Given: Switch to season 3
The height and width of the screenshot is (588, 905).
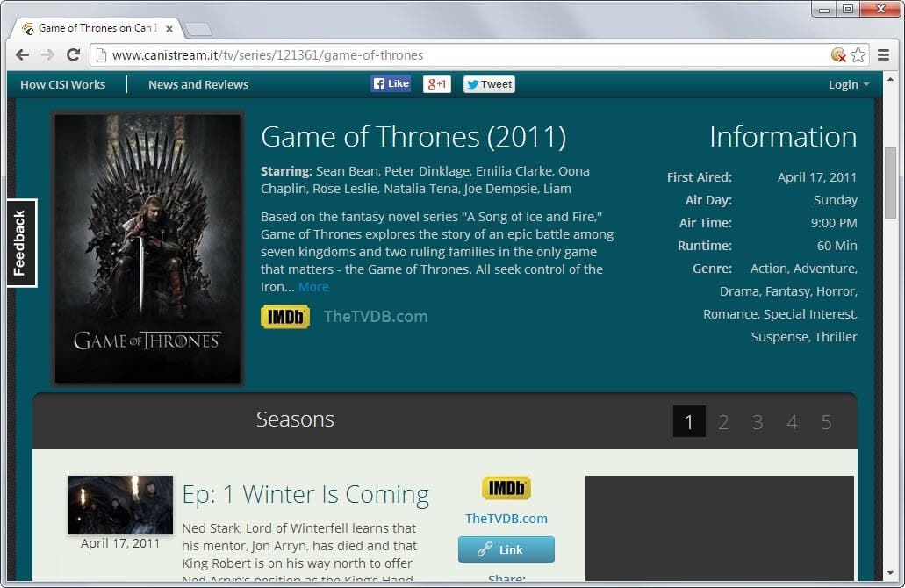Looking at the screenshot, I should (x=758, y=422).
